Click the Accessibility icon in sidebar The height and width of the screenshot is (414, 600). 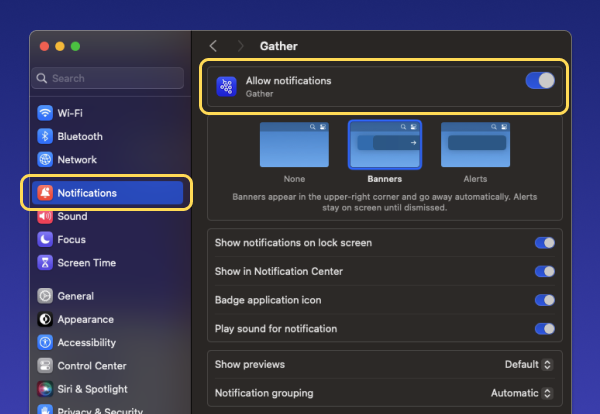[45, 342]
